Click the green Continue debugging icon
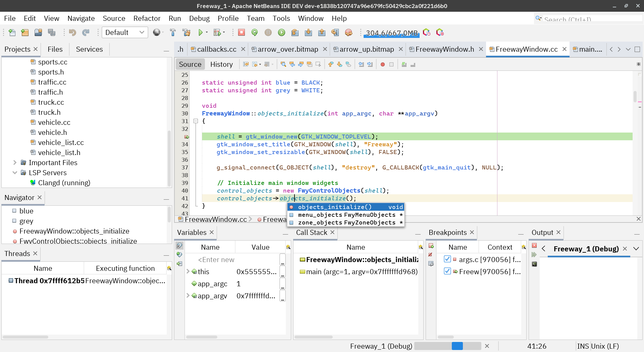This screenshot has width=644, height=352. (x=281, y=33)
